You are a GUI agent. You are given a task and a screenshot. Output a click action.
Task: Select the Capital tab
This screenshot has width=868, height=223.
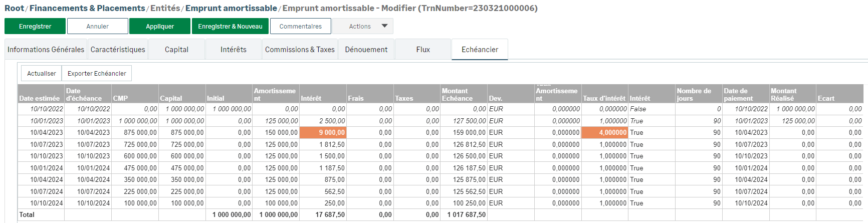tap(176, 50)
